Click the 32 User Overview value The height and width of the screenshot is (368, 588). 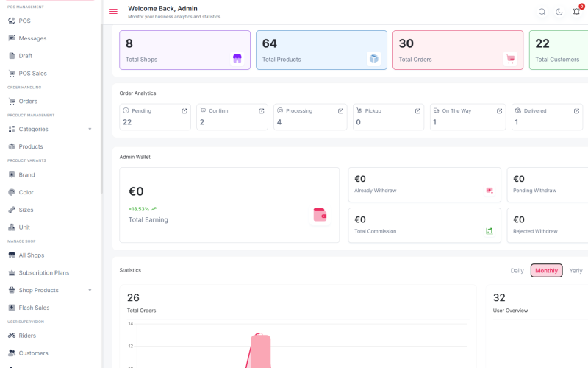(x=499, y=297)
